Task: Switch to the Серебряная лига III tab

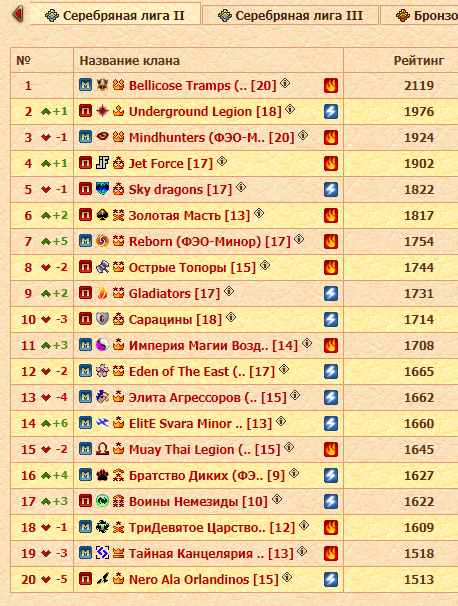Action: pyautogui.click(x=290, y=15)
